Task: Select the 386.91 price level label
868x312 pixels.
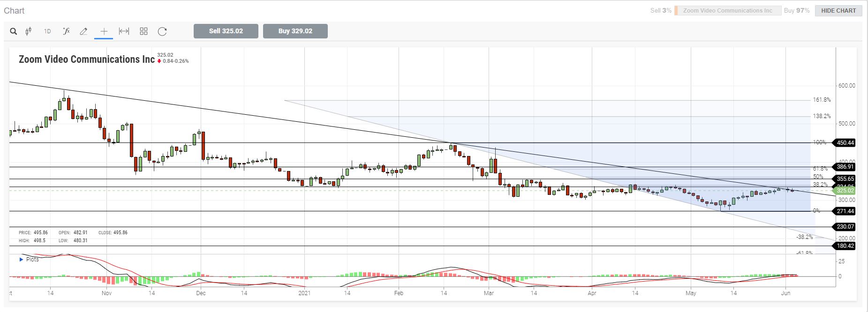Action: click(843, 167)
